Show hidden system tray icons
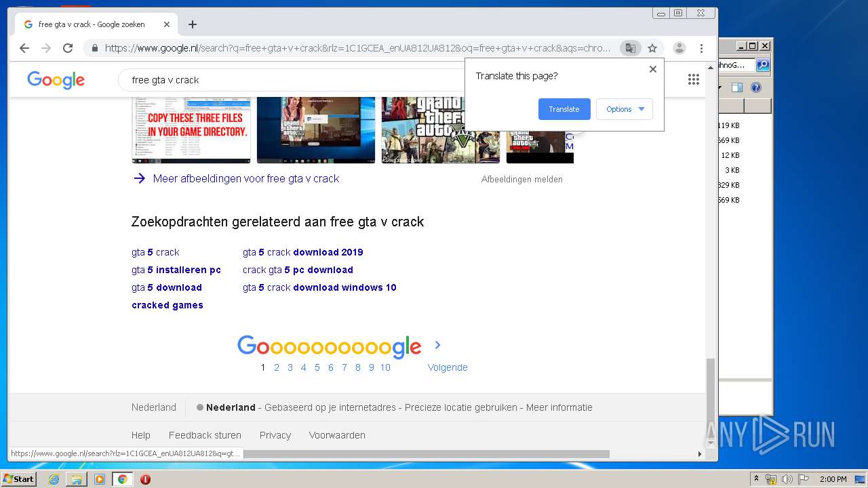The image size is (868, 488). pos(756,479)
